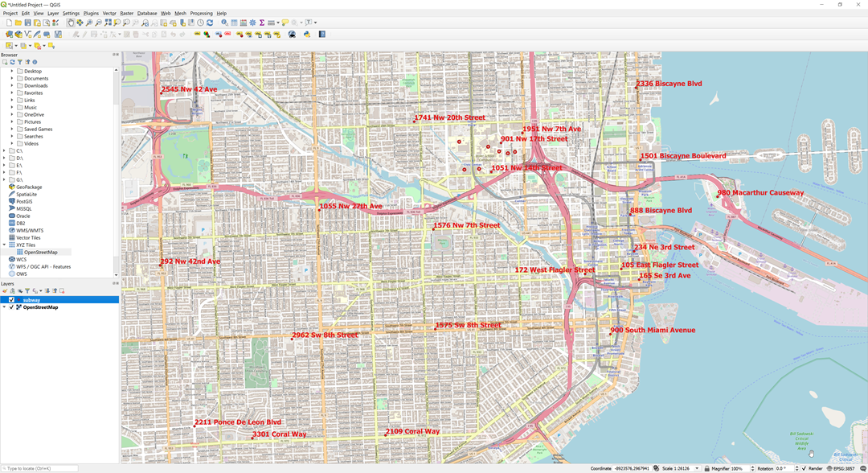Click the Refresh map icon
Image resolution: width=868 pixels, height=473 pixels.
(x=210, y=23)
